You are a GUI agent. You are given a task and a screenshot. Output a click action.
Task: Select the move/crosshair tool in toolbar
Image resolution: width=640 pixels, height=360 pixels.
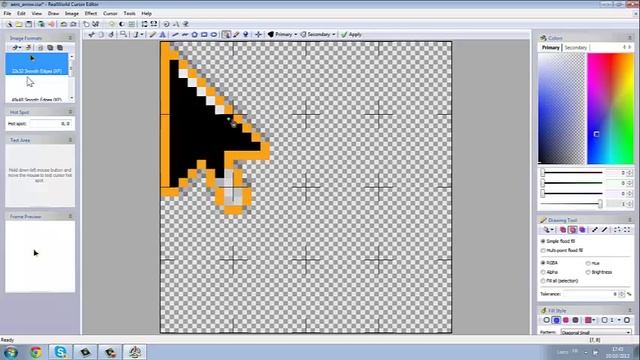point(258,35)
